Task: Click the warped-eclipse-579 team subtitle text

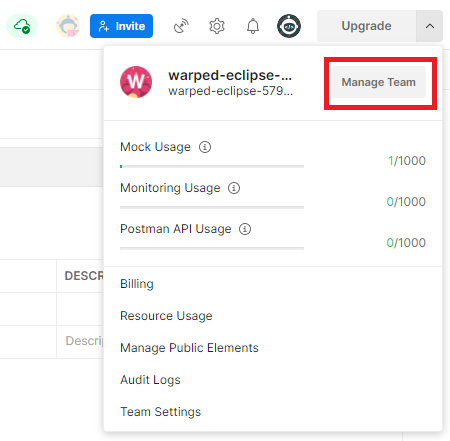Action: (231, 91)
